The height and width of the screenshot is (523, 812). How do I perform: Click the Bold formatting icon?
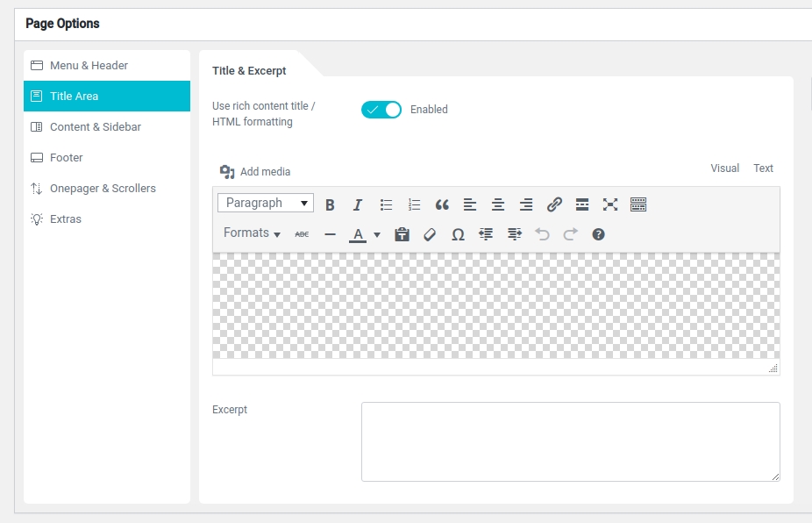pyautogui.click(x=330, y=204)
